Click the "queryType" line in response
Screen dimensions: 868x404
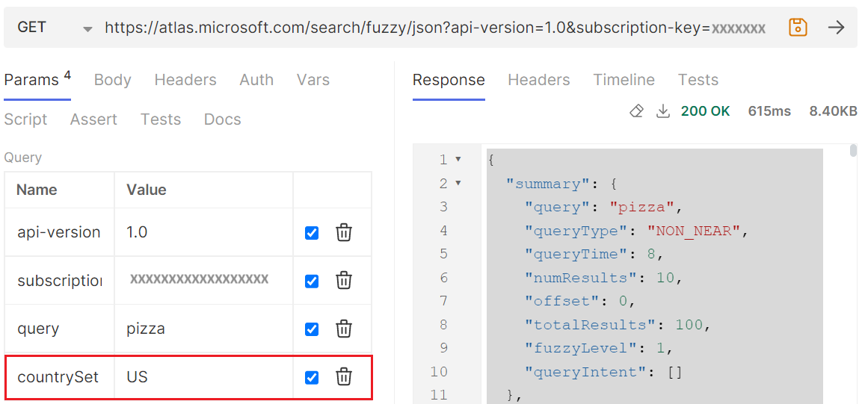[636, 231]
